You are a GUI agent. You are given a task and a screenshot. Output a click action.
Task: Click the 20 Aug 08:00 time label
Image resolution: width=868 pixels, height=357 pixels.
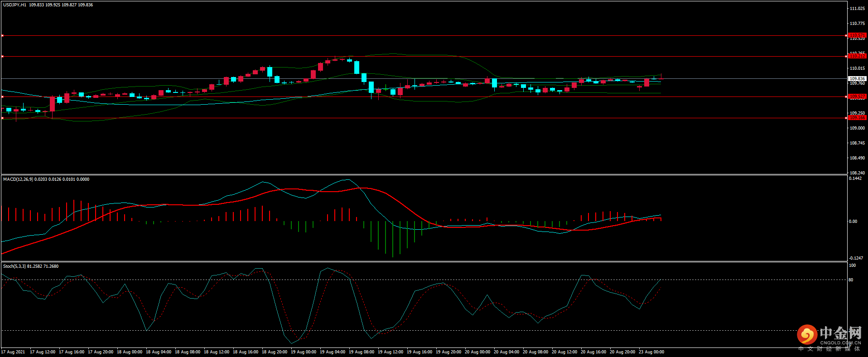click(535, 352)
